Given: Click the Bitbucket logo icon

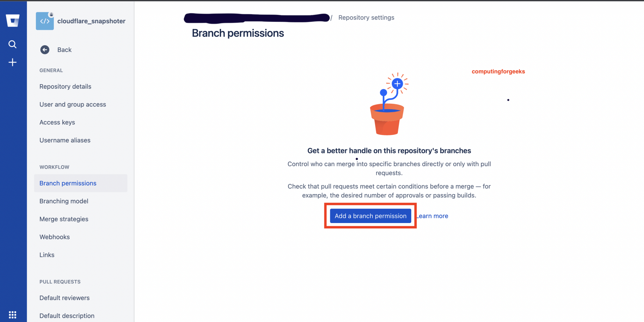Looking at the screenshot, I should [13, 21].
